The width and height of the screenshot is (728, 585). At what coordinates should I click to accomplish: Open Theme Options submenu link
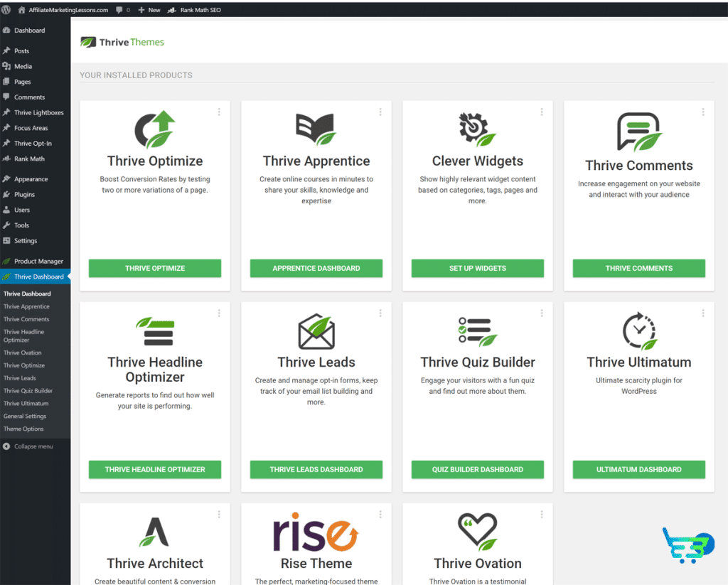(x=23, y=429)
